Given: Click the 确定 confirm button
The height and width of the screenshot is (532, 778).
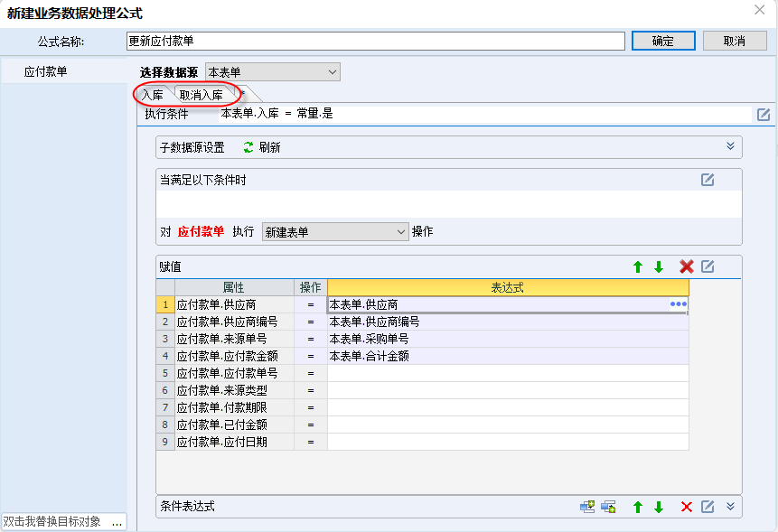Looking at the screenshot, I should (x=663, y=42).
